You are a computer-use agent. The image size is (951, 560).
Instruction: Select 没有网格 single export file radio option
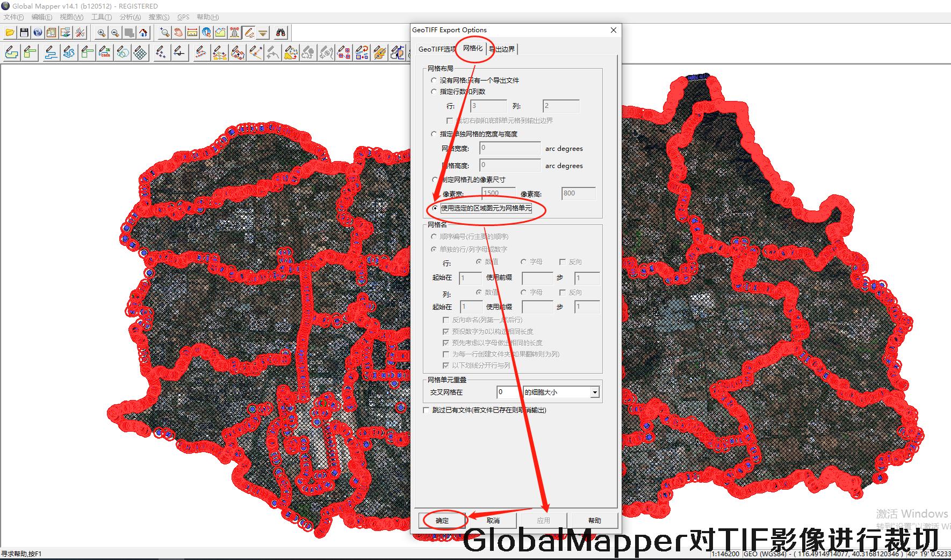coord(434,80)
